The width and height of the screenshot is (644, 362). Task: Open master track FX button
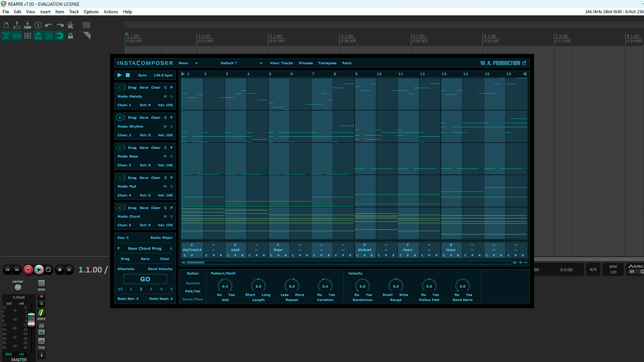click(x=41, y=326)
